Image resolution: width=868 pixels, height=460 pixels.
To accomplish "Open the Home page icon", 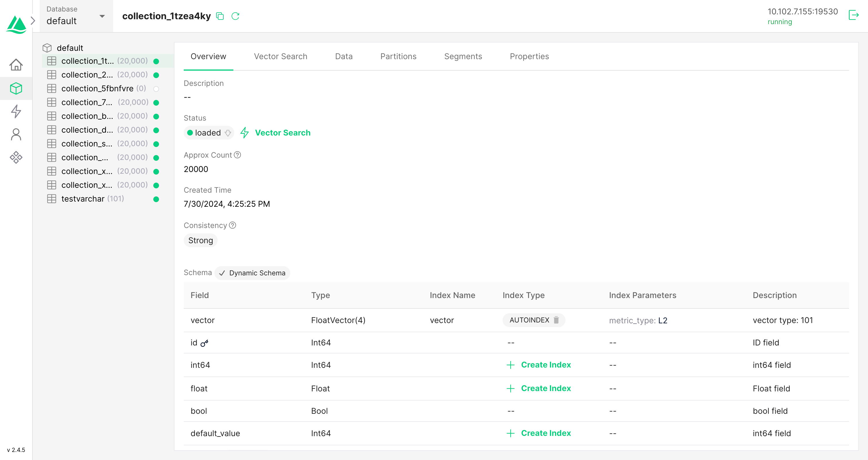I will [x=16, y=65].
